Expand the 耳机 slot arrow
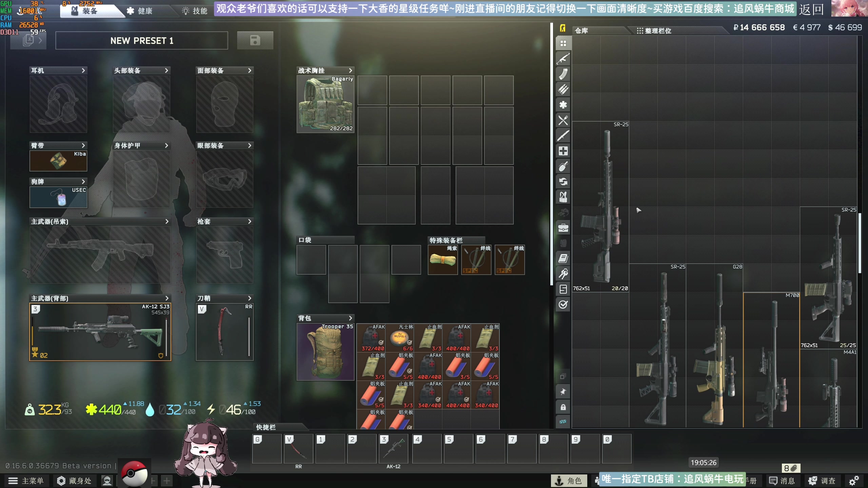868x488 pixels. (x=83, y=70)
